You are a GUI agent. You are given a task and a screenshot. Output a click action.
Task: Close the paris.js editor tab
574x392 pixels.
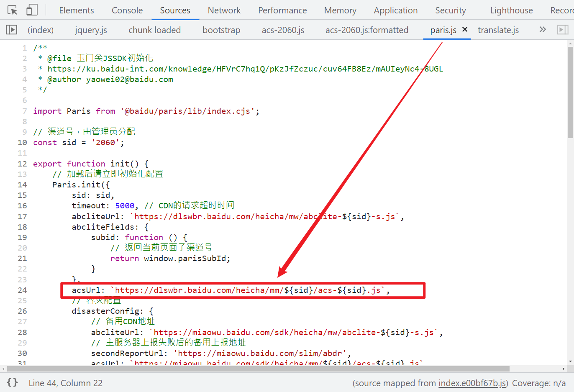point(464,30)
